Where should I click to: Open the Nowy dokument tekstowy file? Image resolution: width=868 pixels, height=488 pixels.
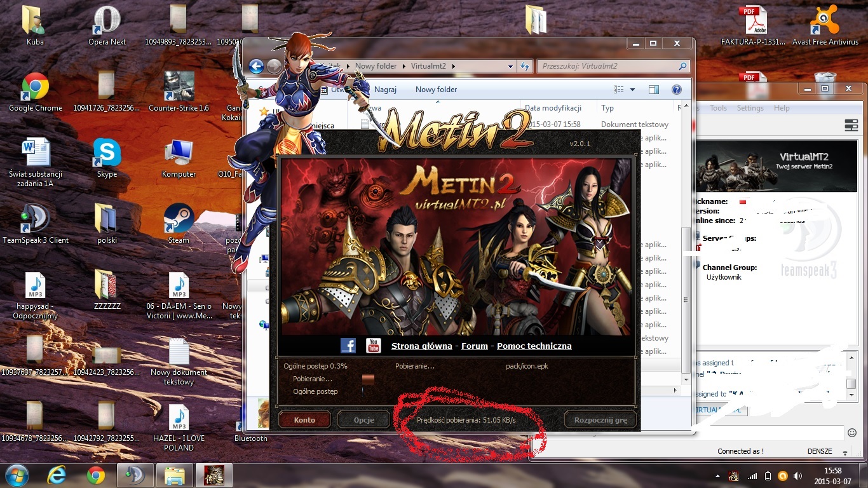[x=179, y=362]
